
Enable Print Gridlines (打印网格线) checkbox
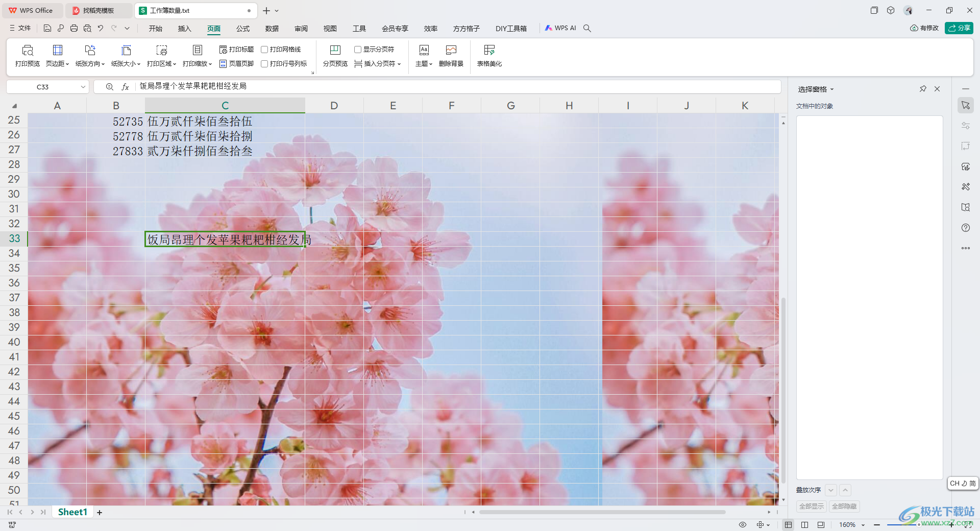click(x=264, y=50)
